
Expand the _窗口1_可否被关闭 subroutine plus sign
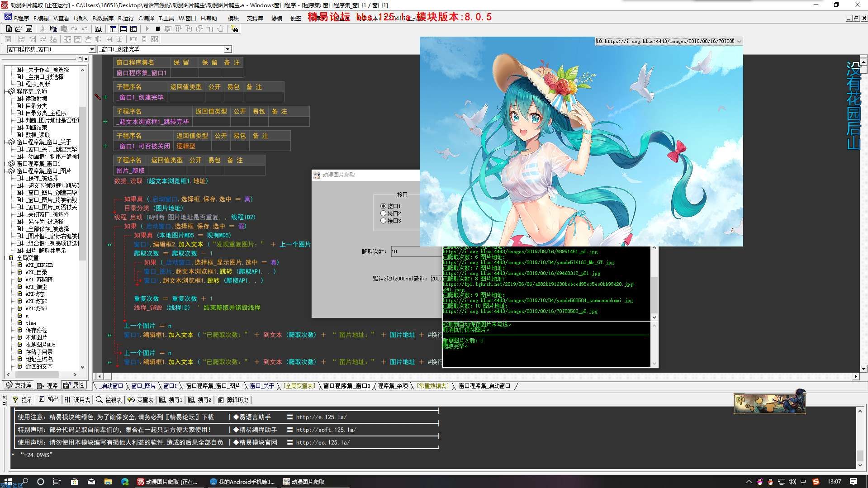[x=105, y=146]
